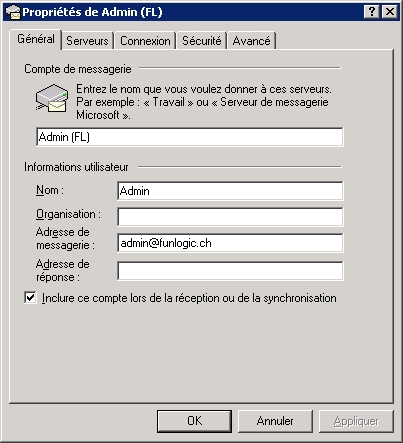
Task: Open the Serveurs tab
Action: pos(87,41)
